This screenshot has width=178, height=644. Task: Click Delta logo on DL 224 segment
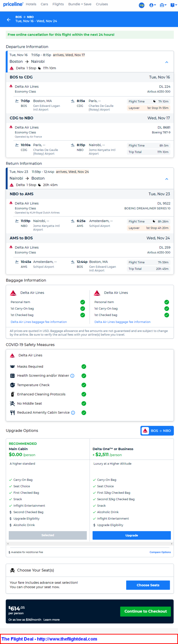click(x=11, y=86)
